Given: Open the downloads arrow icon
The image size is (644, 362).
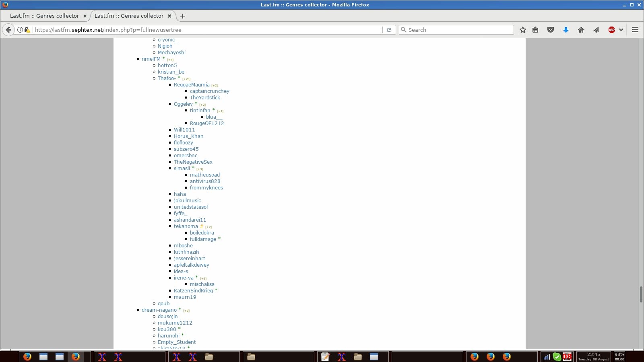Looking at the screenshot, I should [566, 30].
